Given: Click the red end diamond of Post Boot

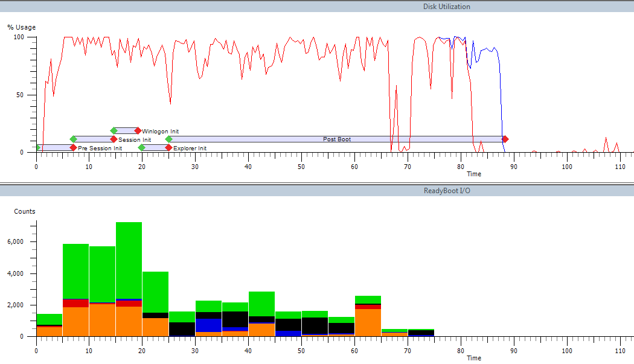Looking at the screenshot, I should tap(505, 139).
